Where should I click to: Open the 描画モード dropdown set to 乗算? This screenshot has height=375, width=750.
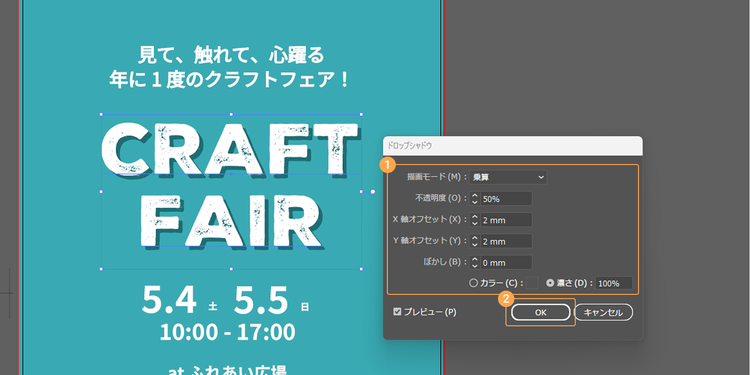tap(508, 177)
